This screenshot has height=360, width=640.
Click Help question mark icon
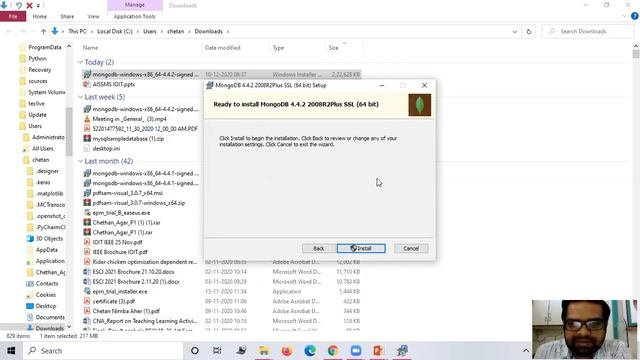coord(634,16)
